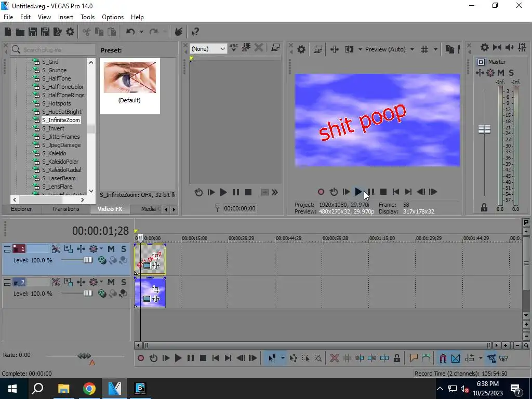Insert a marker using the flag icon
Screen dimensions: 532x399
[x=414, y=358]
